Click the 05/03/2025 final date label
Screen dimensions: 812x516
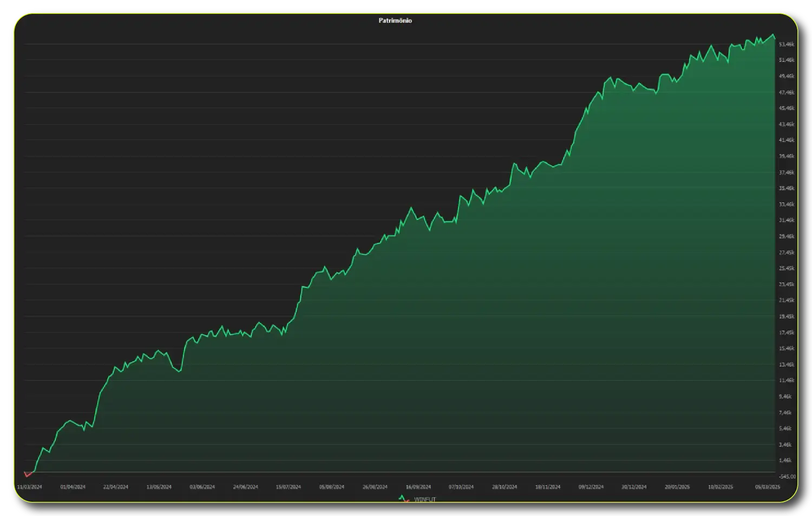768,487
